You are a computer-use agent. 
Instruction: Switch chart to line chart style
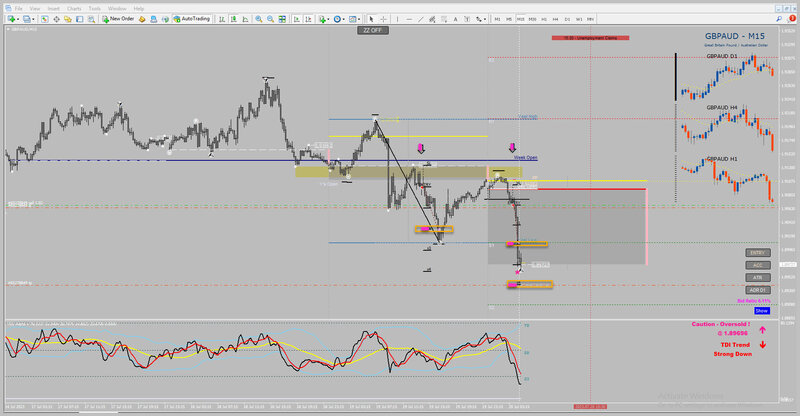(245, 19)
